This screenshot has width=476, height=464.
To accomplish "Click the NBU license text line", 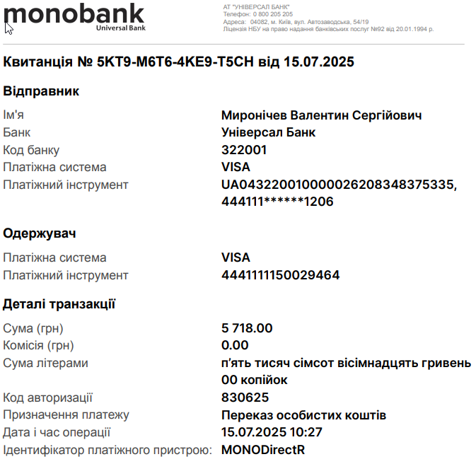I will (x=328, y=29).
